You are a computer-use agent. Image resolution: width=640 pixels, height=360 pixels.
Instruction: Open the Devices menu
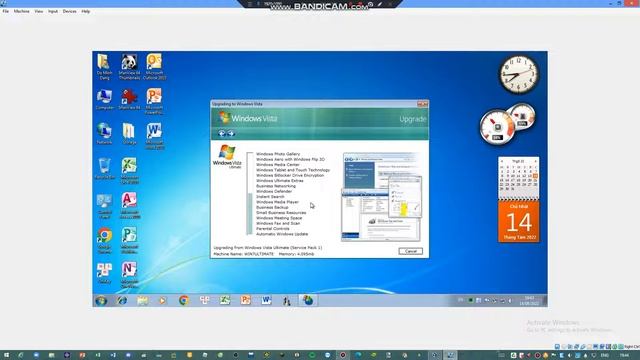click(69, 11)
